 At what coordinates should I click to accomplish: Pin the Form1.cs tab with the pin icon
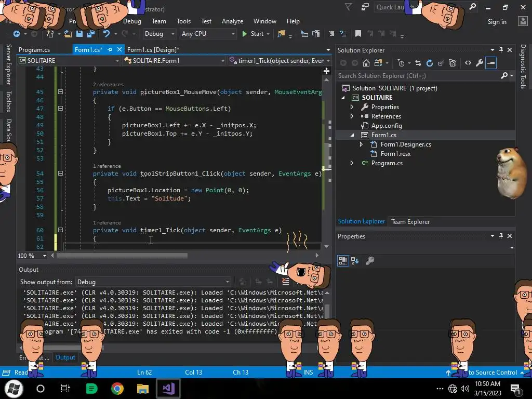point(110,49)
